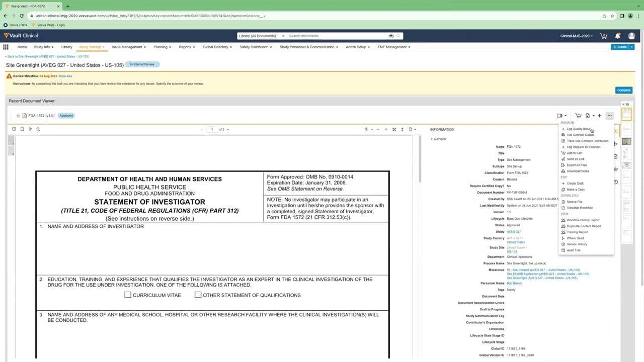Choose Export All Files
The width and height of the screenshot is (644, 362).
point(577,165)
